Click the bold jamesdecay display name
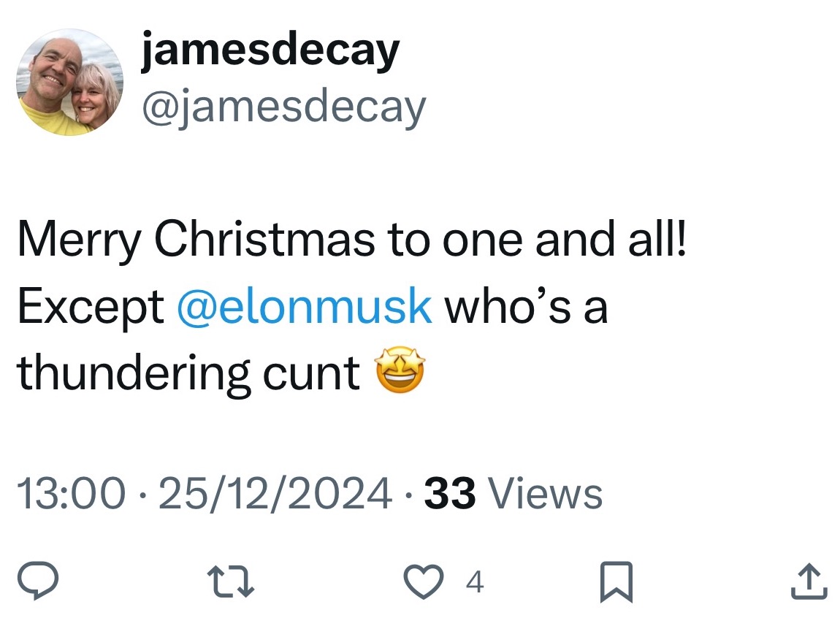This screenshot has width=840, height=618. 271,51
